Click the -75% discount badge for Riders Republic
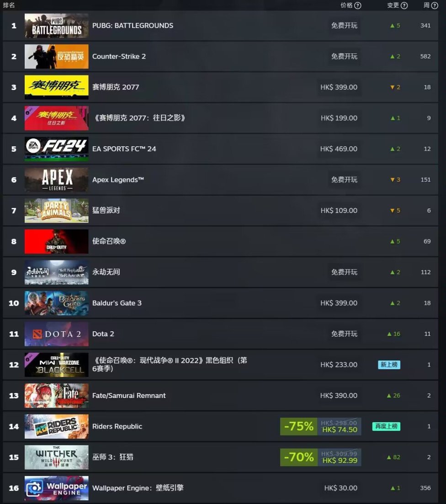Viewport: 446px width, 504px height. click(x=298, y=426)
